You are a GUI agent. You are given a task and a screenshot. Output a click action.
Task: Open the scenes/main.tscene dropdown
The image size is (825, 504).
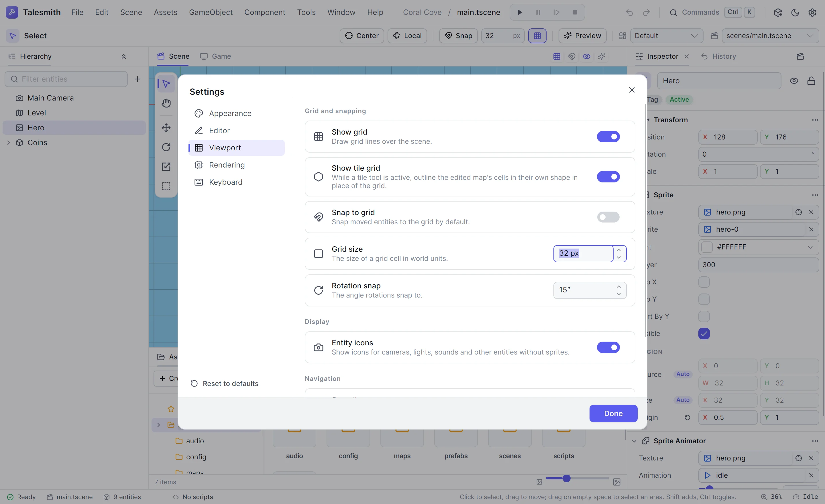770,36
